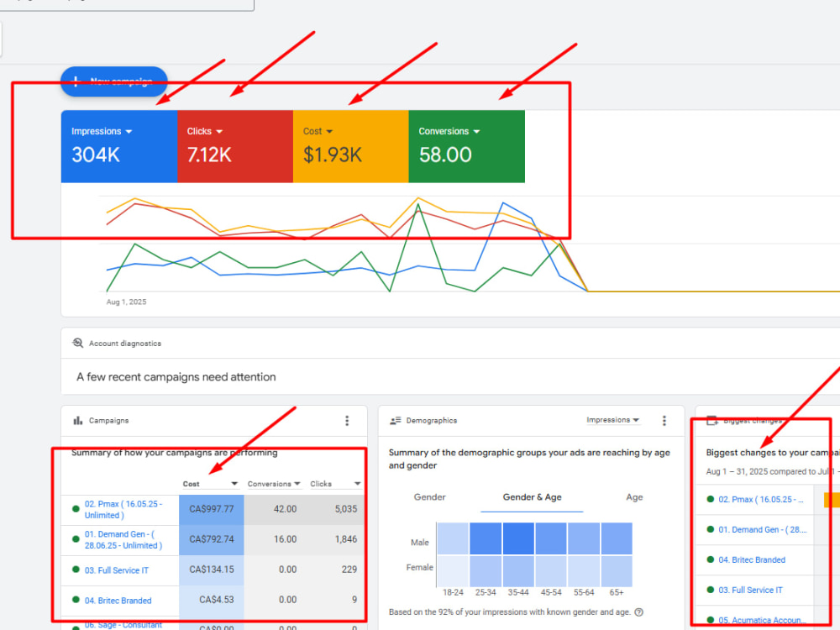Open 03. Full Service IT in Campaigns card

(117, 570)
